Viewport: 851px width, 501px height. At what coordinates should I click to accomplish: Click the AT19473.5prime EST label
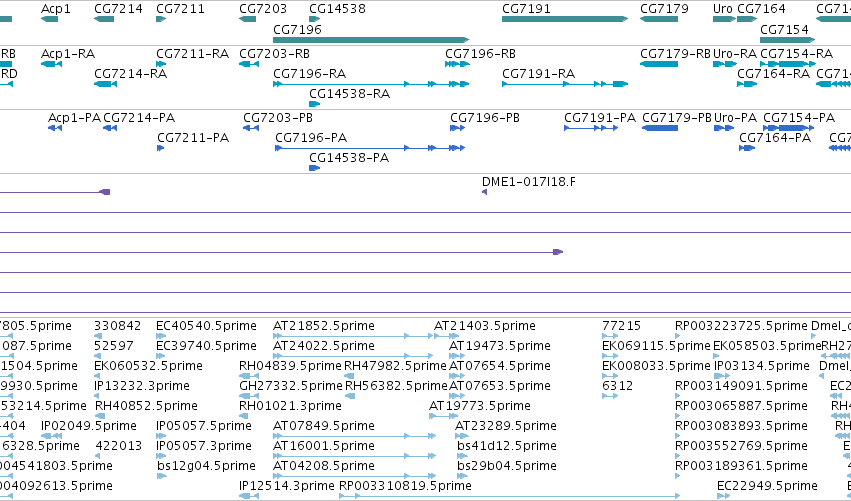click(x=500, y=345)
